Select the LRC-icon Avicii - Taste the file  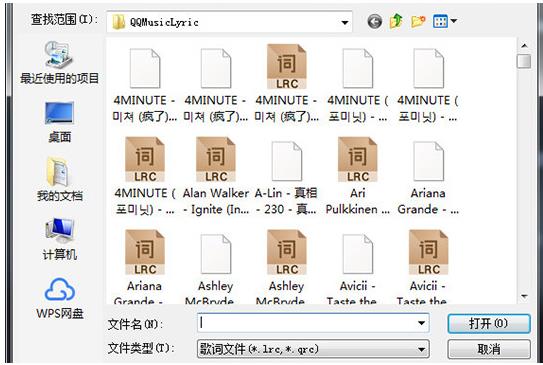(x=428, y=267)
